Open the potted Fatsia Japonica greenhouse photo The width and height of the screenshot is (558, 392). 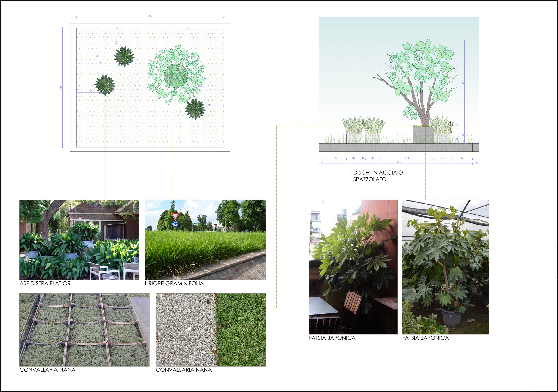pos(446,267)
